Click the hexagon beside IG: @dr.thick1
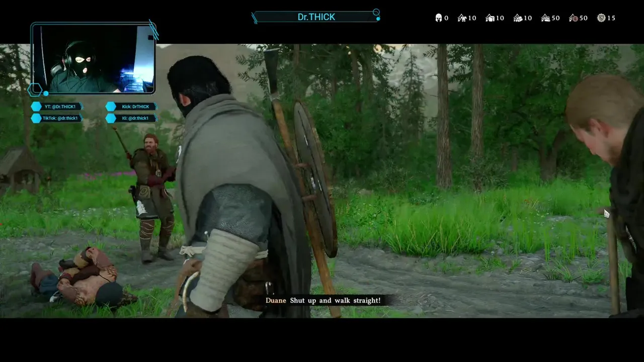 [x=111, y=118]
